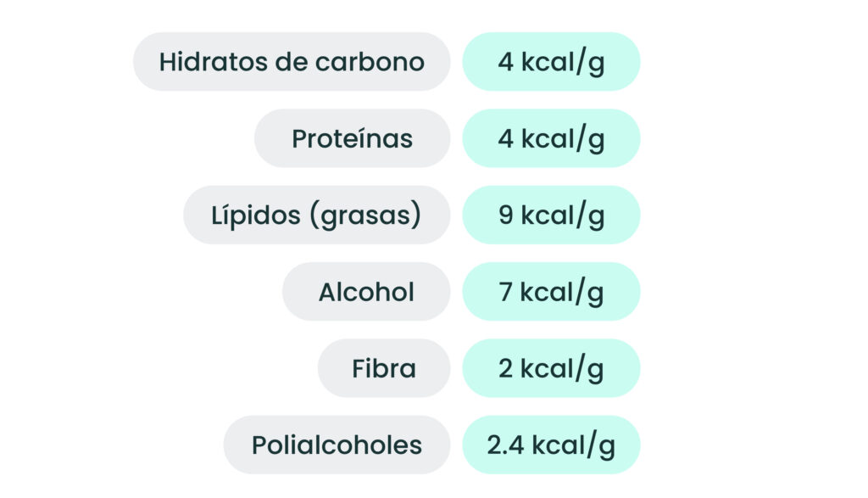Click the Hidratos de carbono label

292,61
